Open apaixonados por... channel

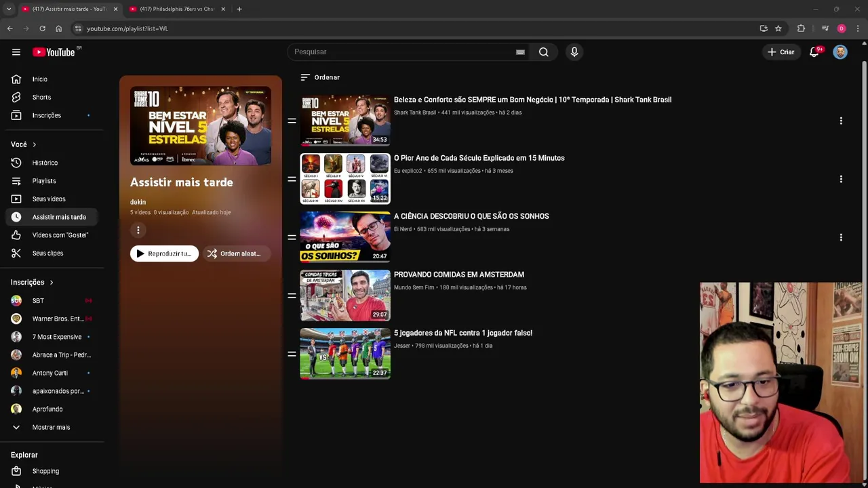(x=53, y=391)
